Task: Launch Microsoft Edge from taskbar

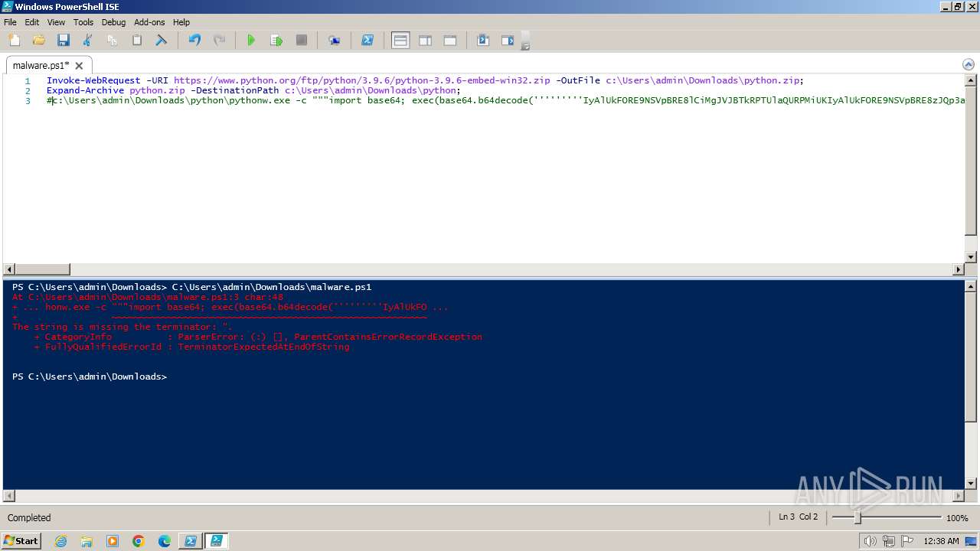Action: (165, 541)
